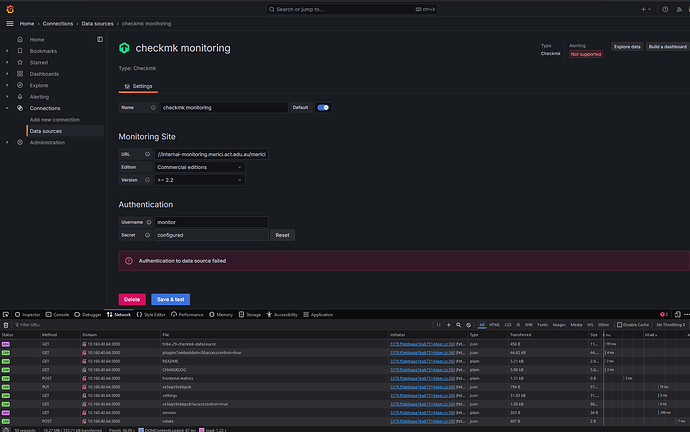This screenshot has height=432, width=690.
Task: Switch to the Debugger devtools tab
Action: point(88,315)
